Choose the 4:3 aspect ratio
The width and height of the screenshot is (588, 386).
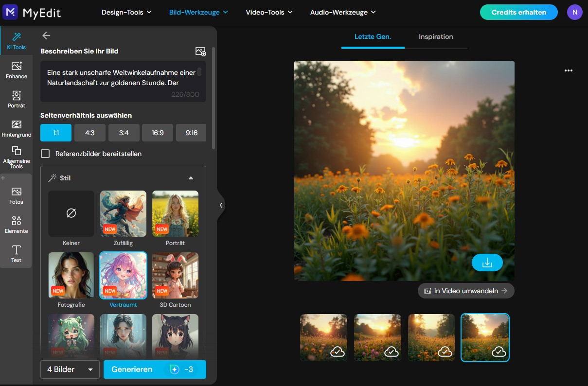pos(90,133)
